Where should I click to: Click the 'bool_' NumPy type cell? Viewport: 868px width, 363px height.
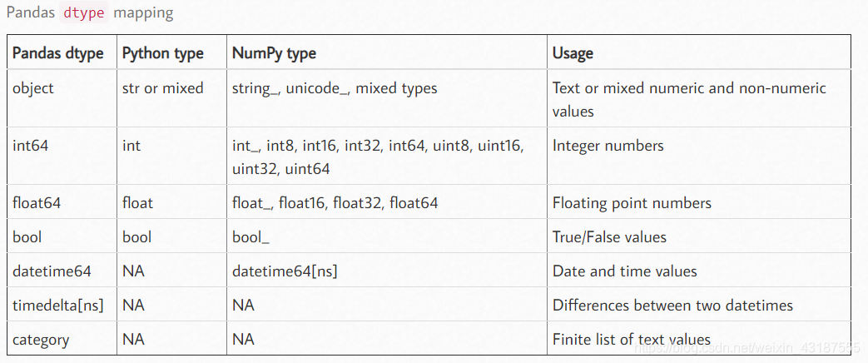click(250, 237)
